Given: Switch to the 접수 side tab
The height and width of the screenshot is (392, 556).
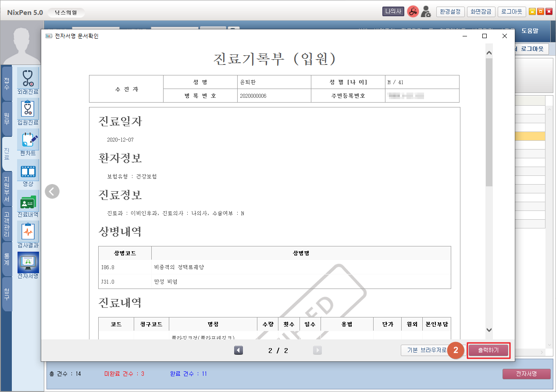Looking at the screenshot, I should coord(7,84).
